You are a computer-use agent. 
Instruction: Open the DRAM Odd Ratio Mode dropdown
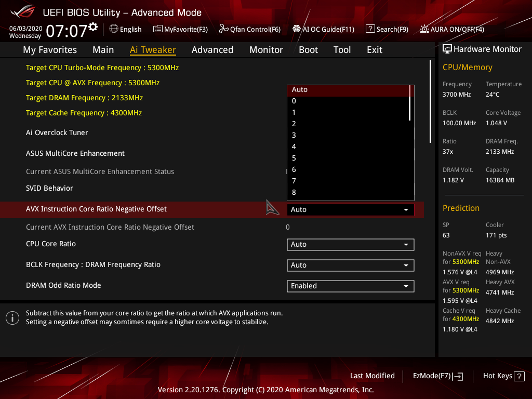[x=350, y=286]
